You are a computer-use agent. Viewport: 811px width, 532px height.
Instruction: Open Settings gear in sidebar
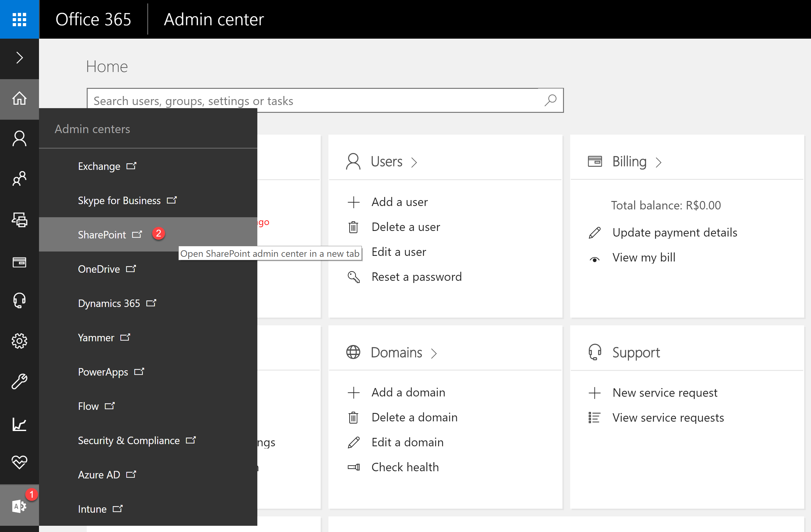coord(19,341)
